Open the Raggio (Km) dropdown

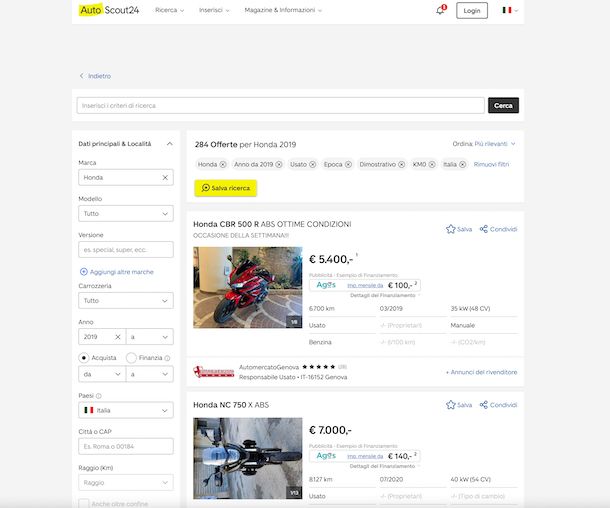click(x=126, y=483)
